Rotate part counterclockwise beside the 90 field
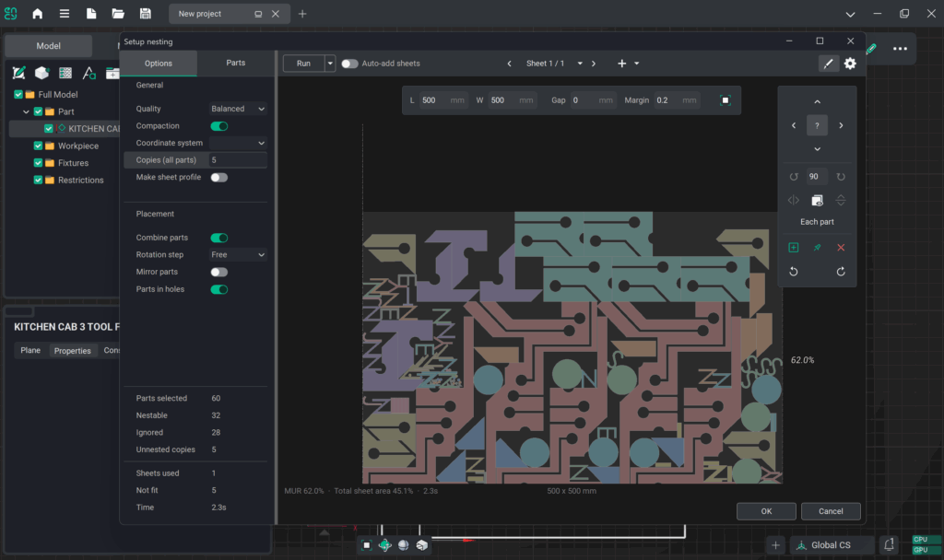Screen dimensions: 944x560 click(x=794, y=177)
